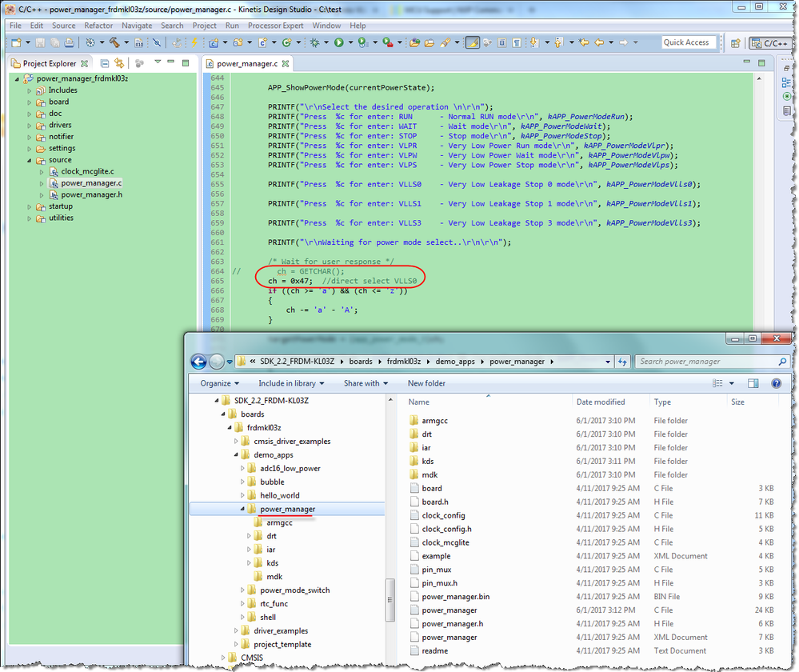The image size is (799, 672).
Task: Click the Build (hammer) toolbar icon
Action: tap(113, 44)
